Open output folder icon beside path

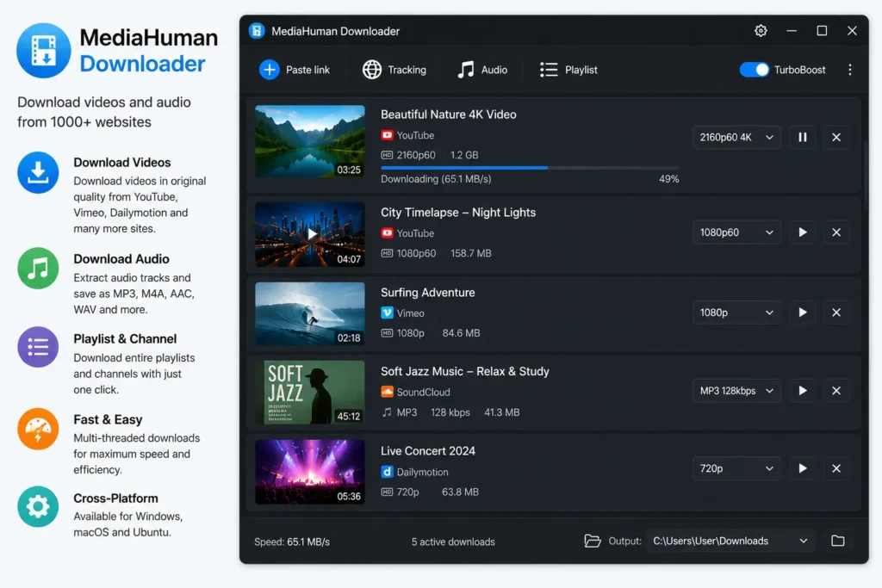[837, 541]
